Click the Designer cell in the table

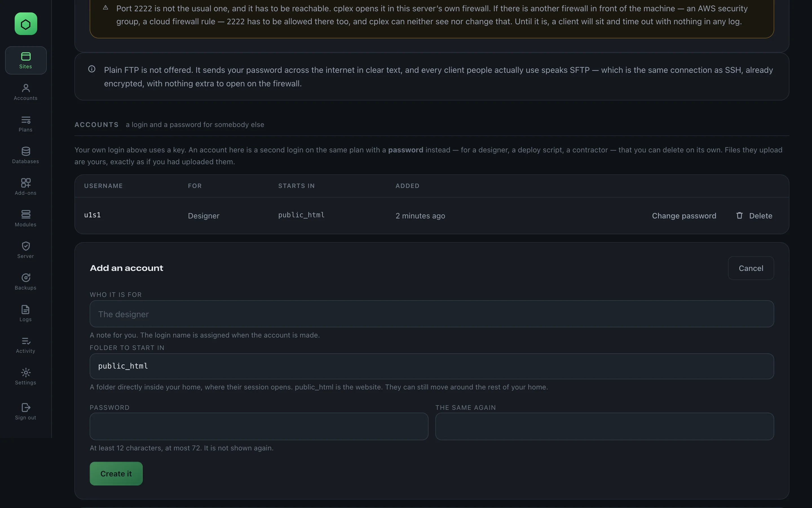tap(203, 216)
